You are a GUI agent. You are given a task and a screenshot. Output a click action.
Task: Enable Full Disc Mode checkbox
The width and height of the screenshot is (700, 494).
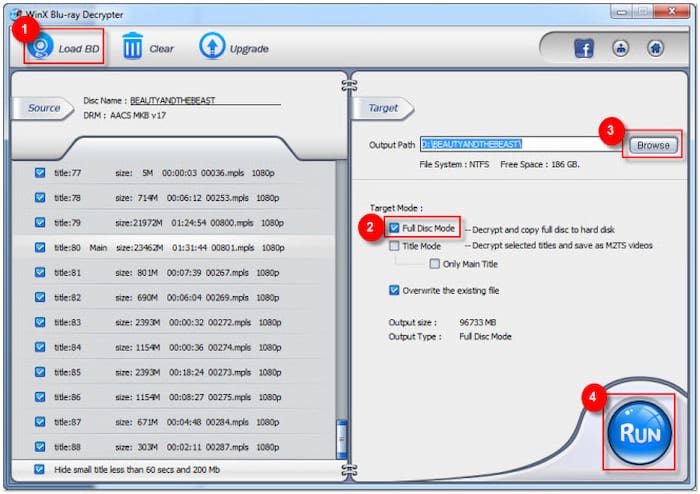pos(394,228)
